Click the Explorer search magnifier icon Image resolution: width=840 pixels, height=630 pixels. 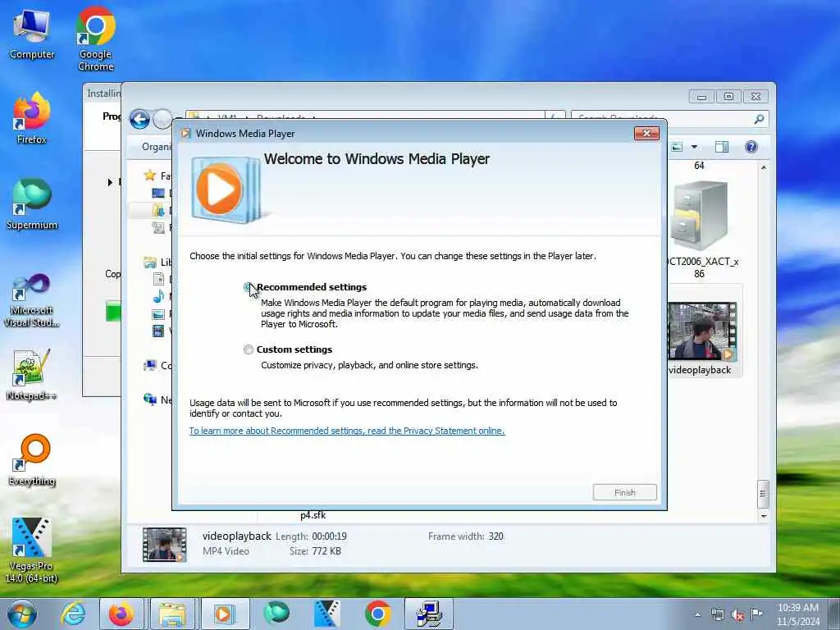click(x=759, y=119)
